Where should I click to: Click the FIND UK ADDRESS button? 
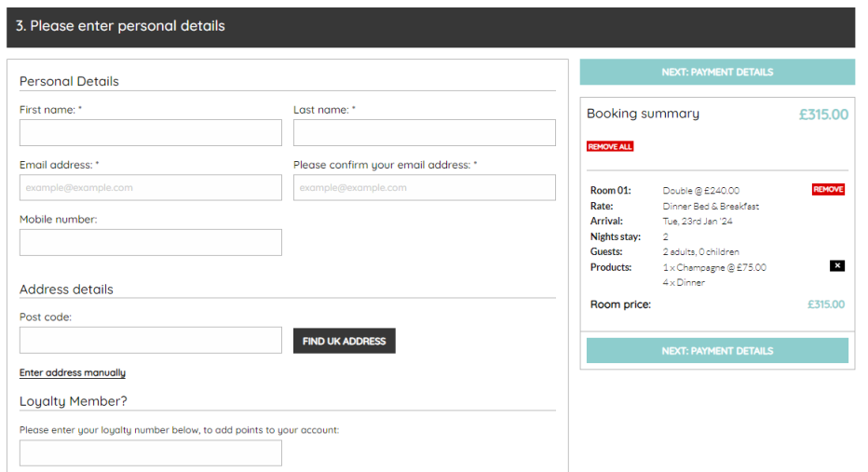344,341
